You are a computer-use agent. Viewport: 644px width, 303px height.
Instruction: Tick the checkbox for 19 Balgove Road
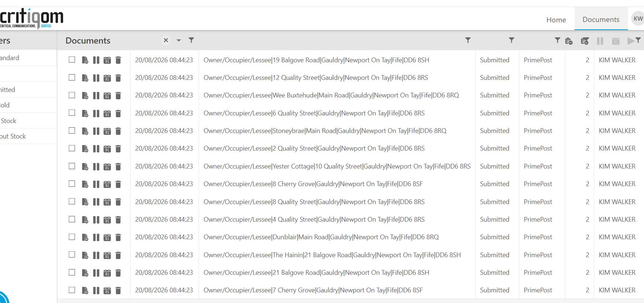tap(72, 59)
